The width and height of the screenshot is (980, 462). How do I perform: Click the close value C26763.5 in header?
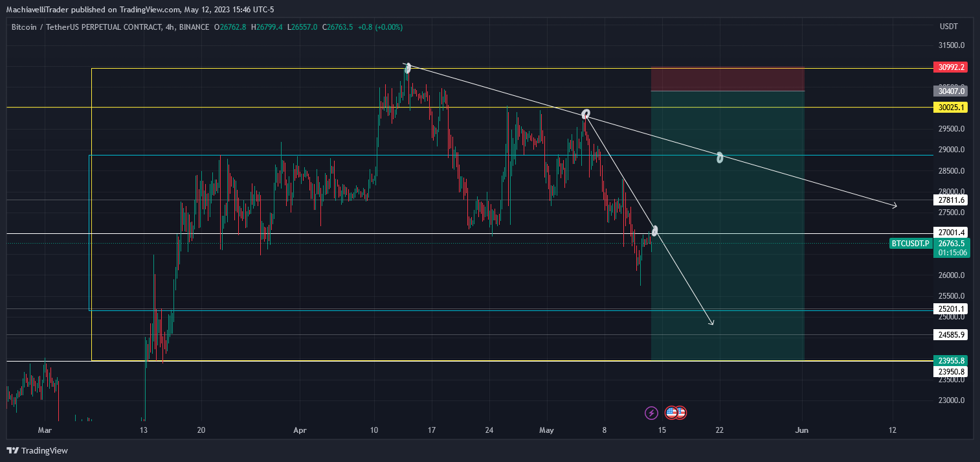click(x=339, y=27)
